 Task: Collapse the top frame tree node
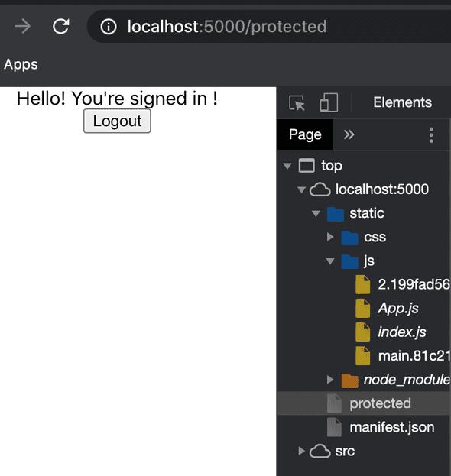click(x=287, y=166)
